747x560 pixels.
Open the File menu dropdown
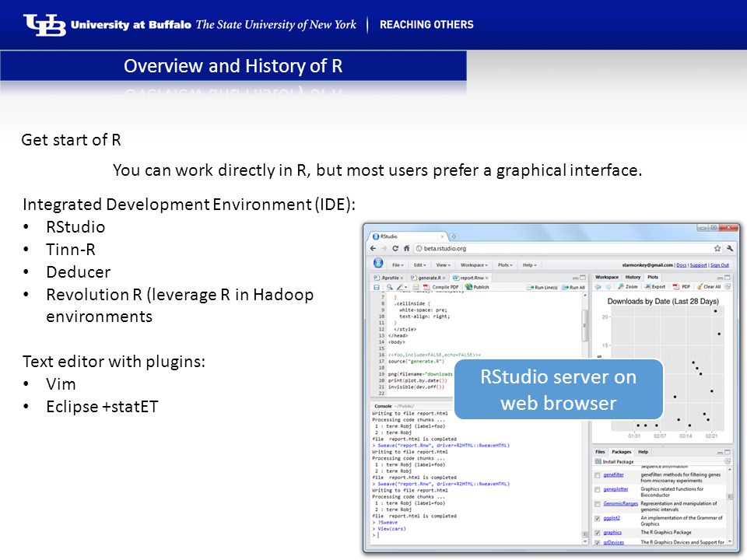[398, 265]
